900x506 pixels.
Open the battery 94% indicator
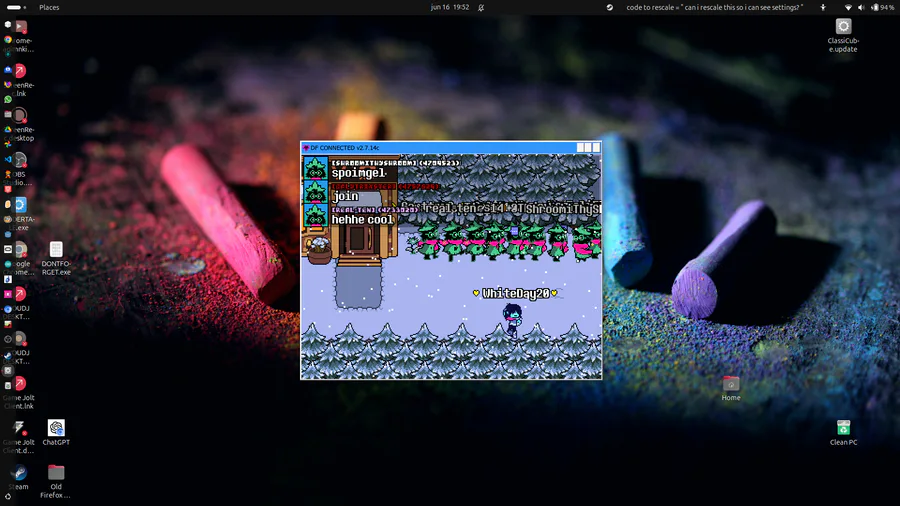[883, 7]
